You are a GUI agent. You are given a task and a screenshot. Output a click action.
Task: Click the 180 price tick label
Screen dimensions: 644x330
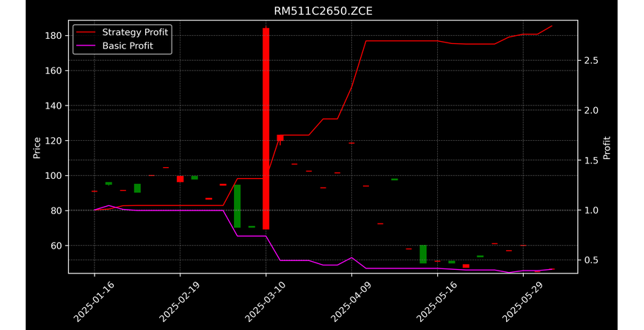pos(54,36)
